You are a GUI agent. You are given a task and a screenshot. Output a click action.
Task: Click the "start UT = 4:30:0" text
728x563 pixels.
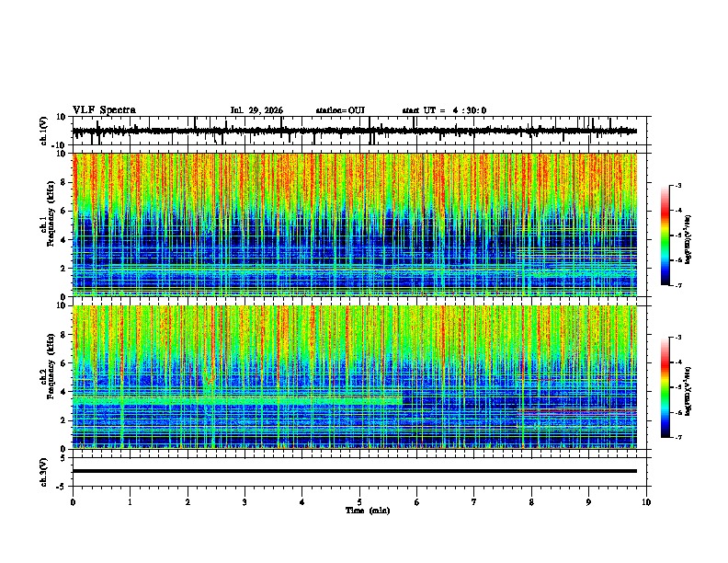[x=444, y=110]
